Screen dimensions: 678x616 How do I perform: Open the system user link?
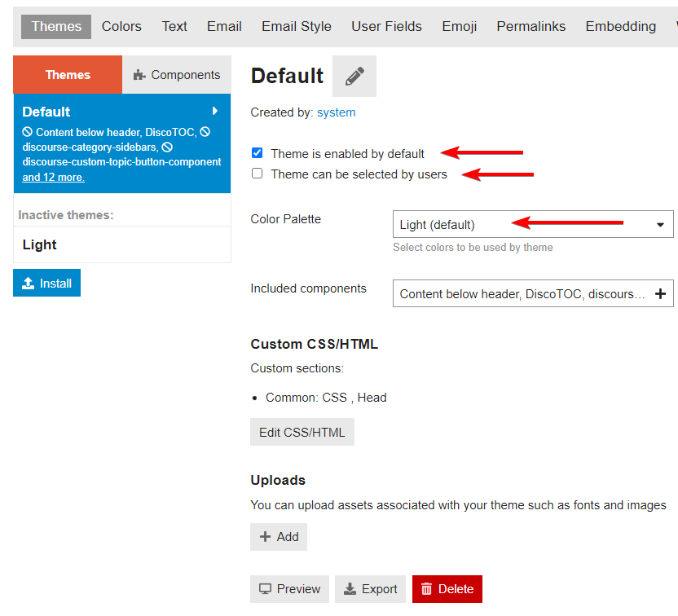coord(336,112)
